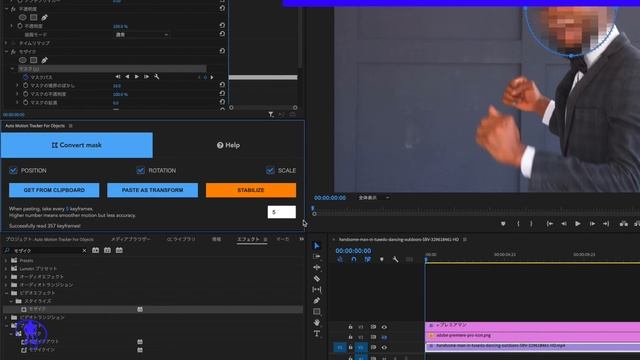
Task: Toggle eye visibility of bottom video track
Action: point(384,348)
